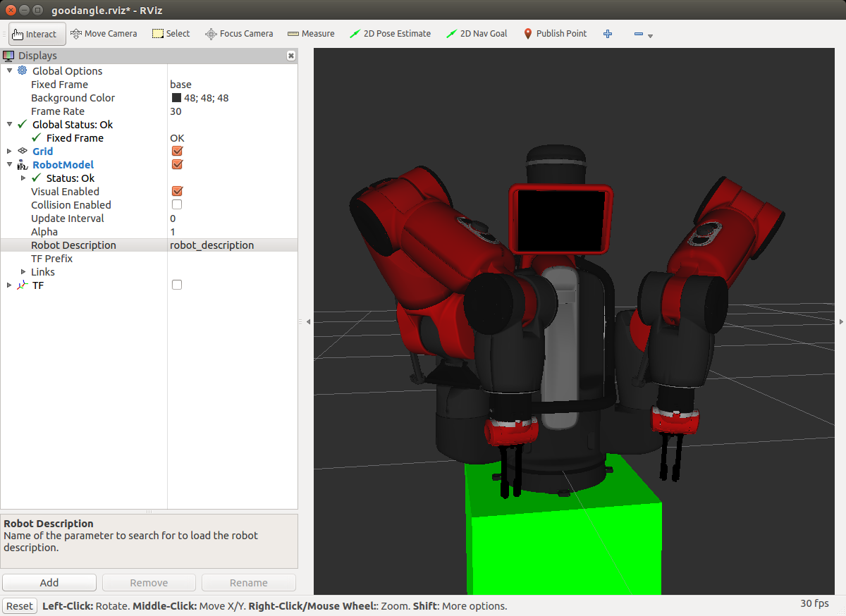
Task: Uncheck the RobotModel display checkbox
Action: pyautogui.click(x=177, y=164)
